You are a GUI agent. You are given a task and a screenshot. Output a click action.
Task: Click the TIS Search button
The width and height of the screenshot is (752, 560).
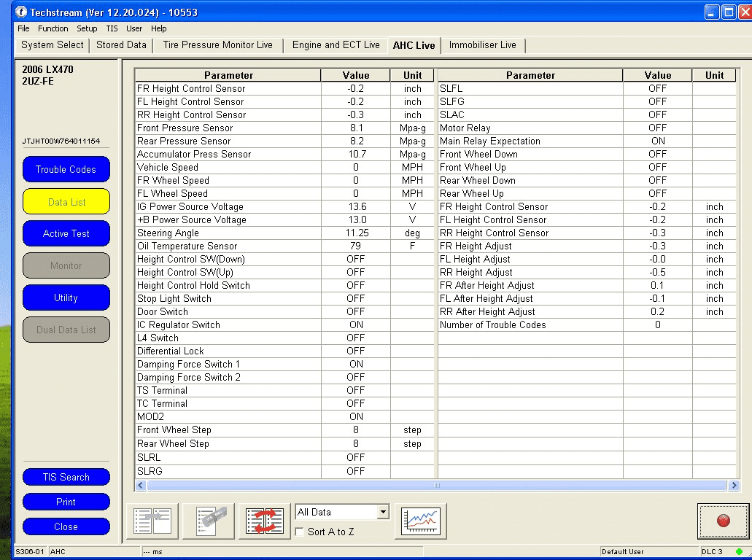(x=66, y=477)
